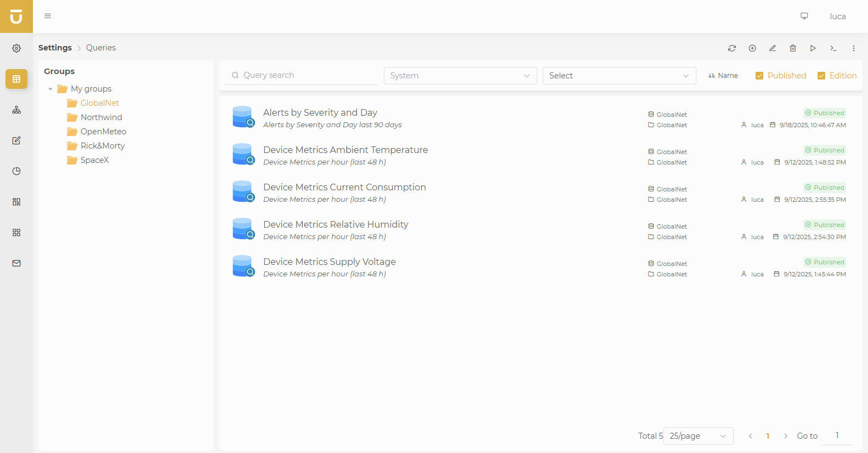Viewport: 868px width, 453px height.
Task: Open the mail icon in left sidebar
Action: 16,263
